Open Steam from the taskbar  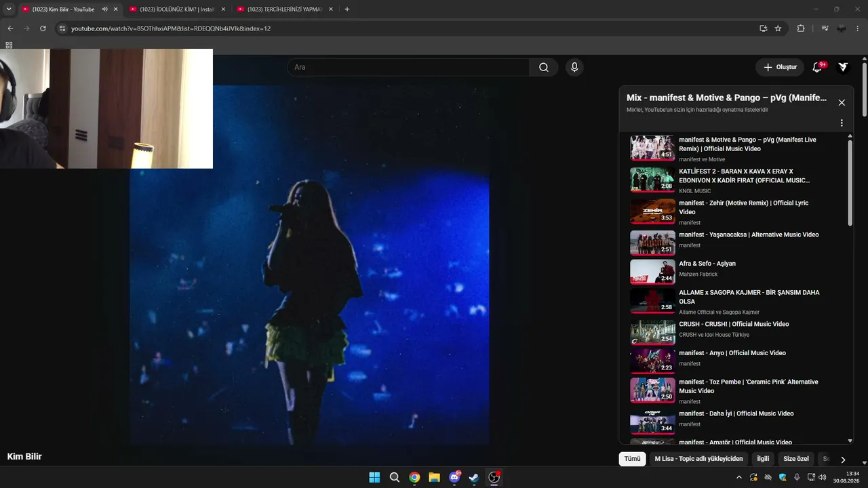(x=474, y=477)
